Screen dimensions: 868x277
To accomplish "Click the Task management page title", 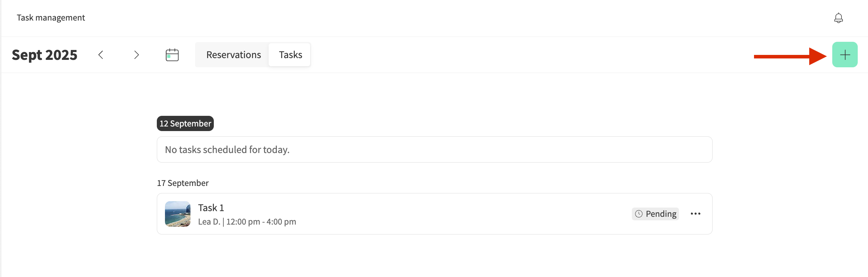I will (x=51, y=18).
